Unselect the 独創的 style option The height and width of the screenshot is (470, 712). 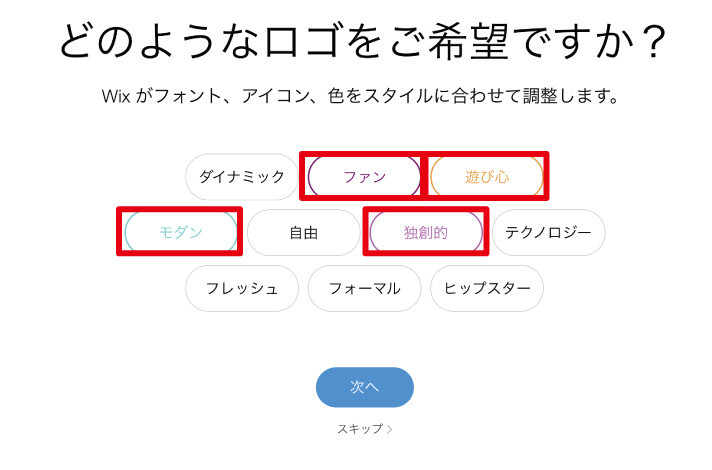[426, 233]
